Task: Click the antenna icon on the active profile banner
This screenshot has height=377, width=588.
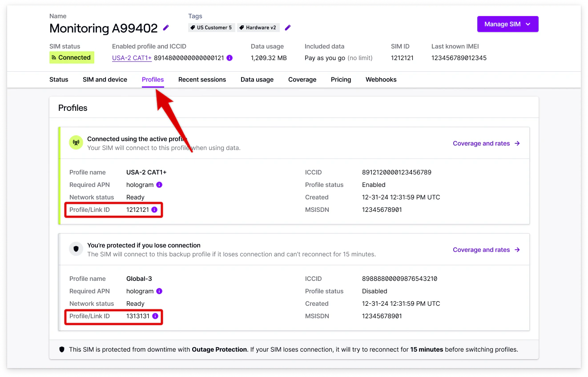Action: pyautogui.click(x=76, y=142)
